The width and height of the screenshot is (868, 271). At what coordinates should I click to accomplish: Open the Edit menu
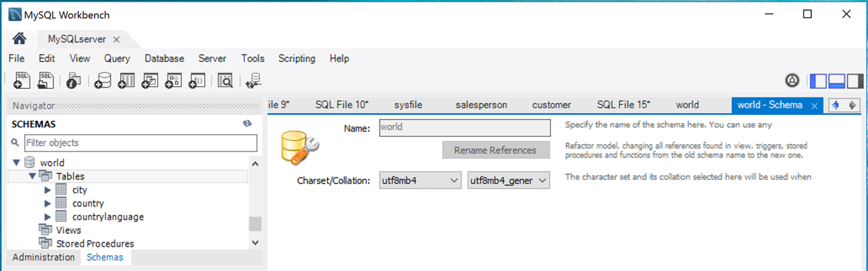[47, 59]
